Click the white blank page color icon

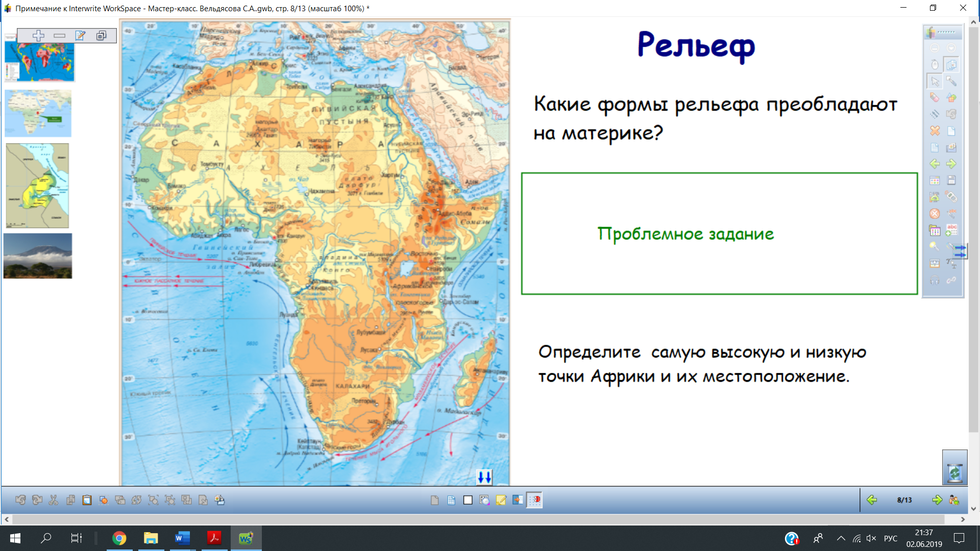tap(468, 500)
